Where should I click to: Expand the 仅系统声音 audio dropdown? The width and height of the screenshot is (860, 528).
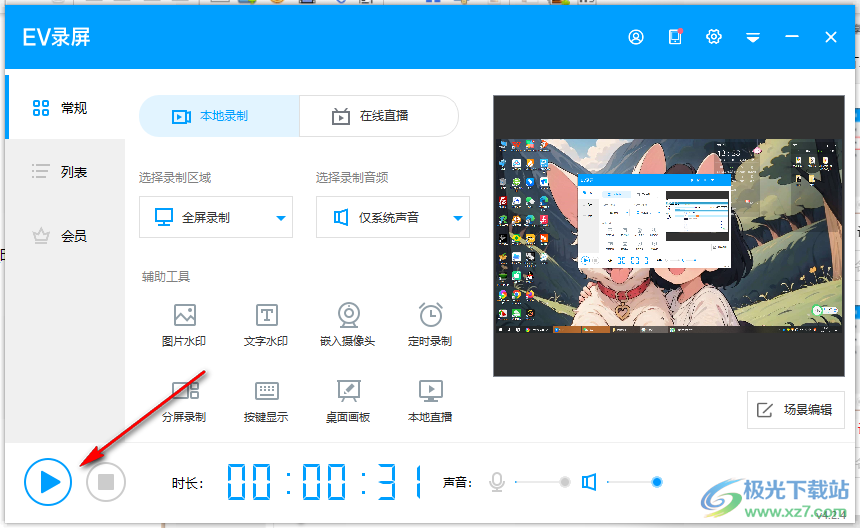click(x=393, y=217)
